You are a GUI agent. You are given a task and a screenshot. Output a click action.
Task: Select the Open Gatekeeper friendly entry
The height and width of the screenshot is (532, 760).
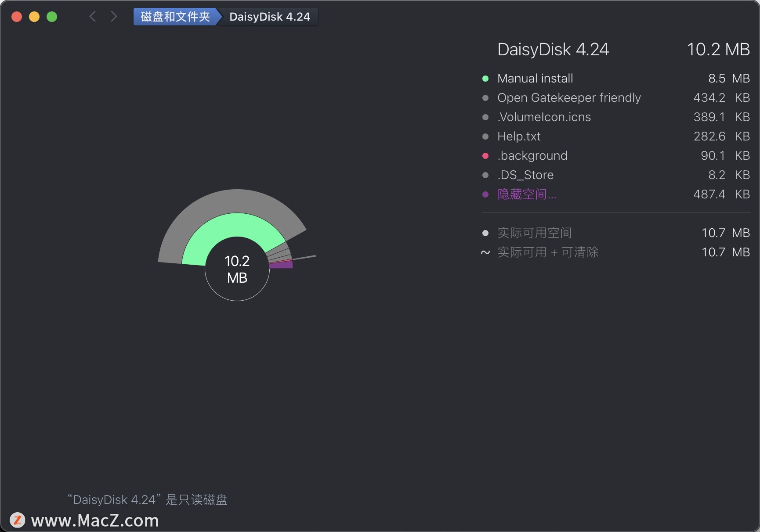[x=568, y=97]
